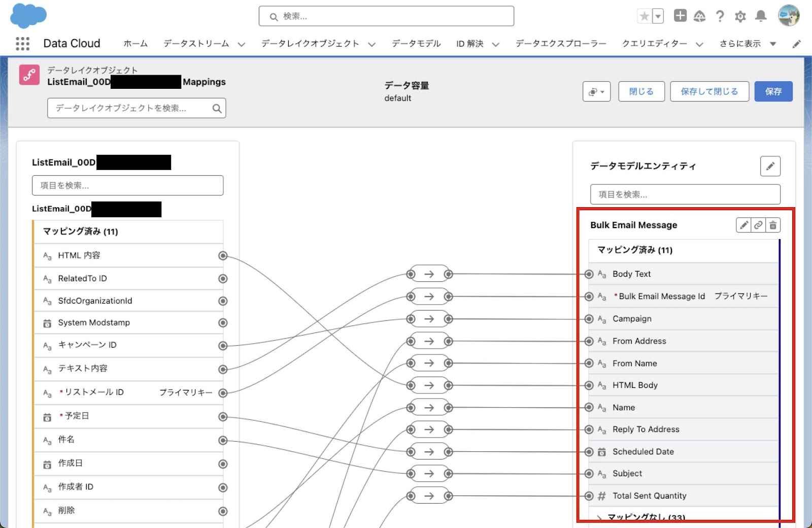Viewport: 812px width, 528px height.
Task: Click the source 項目を検索 field
Action: pos(127,185)
